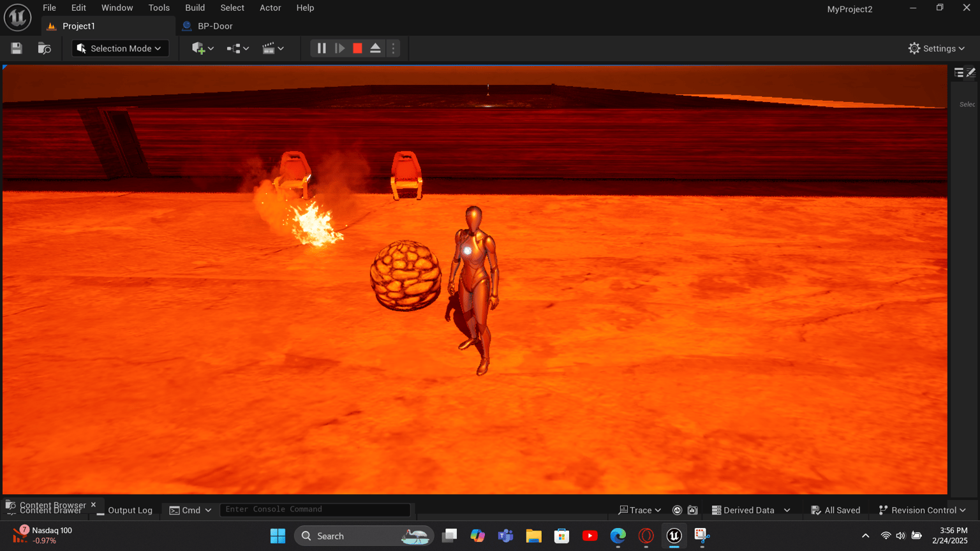Open the clock showing 3:56 PM
Screen dimensions: 980x551
click(x=950, y=535)
